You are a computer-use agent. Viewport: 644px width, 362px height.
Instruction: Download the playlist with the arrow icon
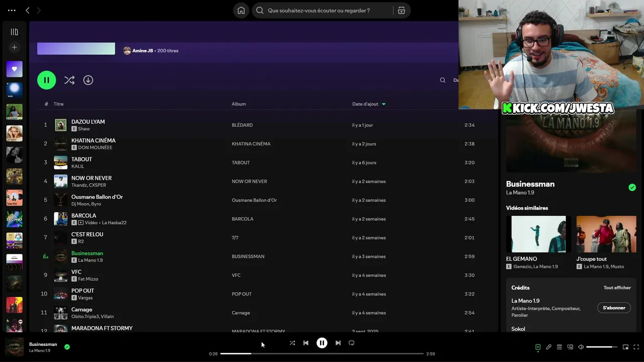[88, 80]
